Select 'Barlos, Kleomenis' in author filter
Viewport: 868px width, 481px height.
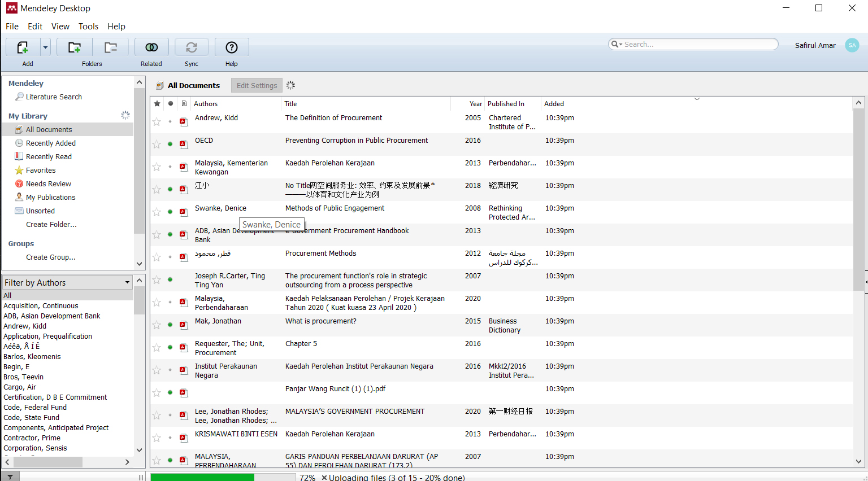click(x=32, y=357)
